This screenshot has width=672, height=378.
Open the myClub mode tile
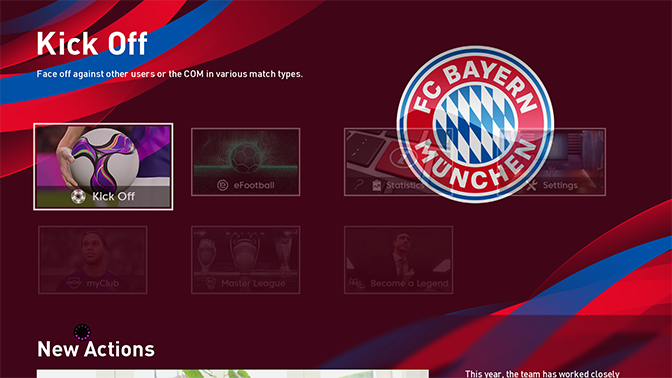tap(93, 260)
